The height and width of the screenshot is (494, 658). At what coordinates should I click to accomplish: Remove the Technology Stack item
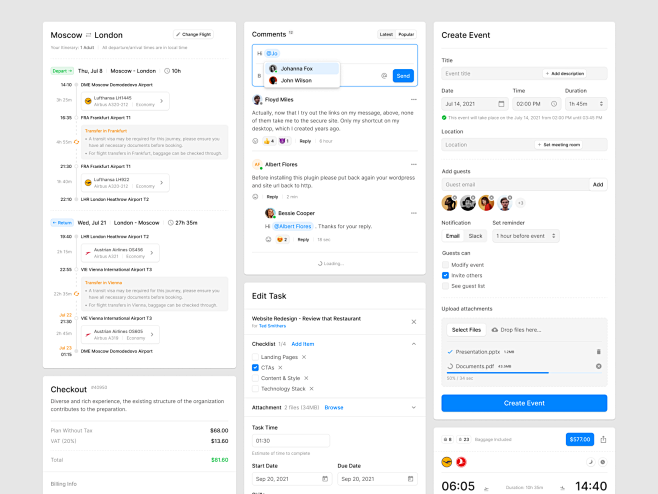311,389
